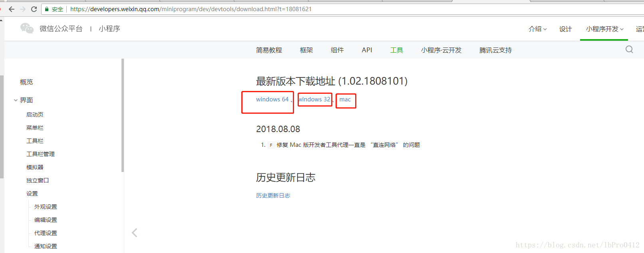Open 通知设置 sidebar item

[x=46, y=246]
